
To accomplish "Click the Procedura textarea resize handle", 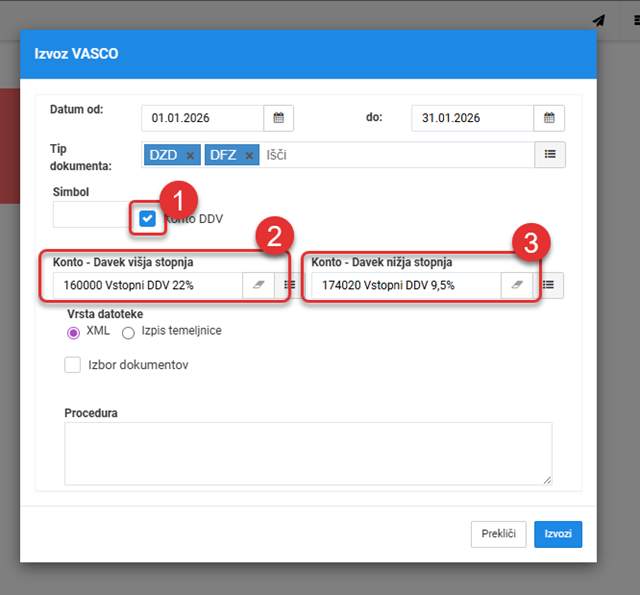I will click(x=547, y=480).
